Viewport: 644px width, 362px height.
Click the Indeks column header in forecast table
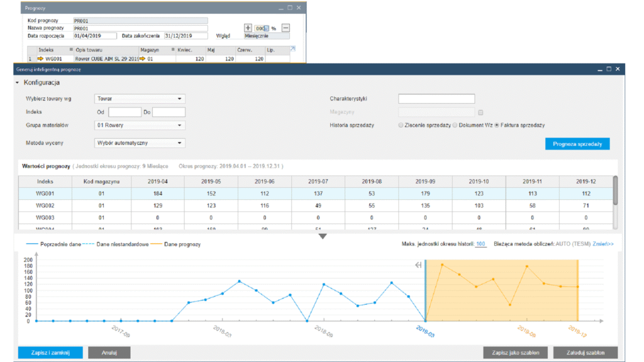[45, 182]
